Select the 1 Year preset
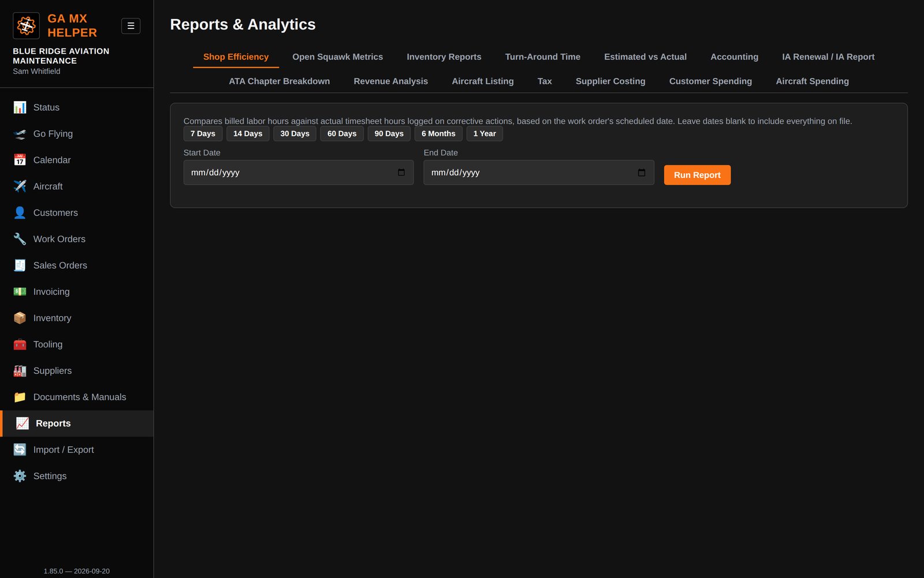This screenshot has width=924, height=578. (485, 134)
